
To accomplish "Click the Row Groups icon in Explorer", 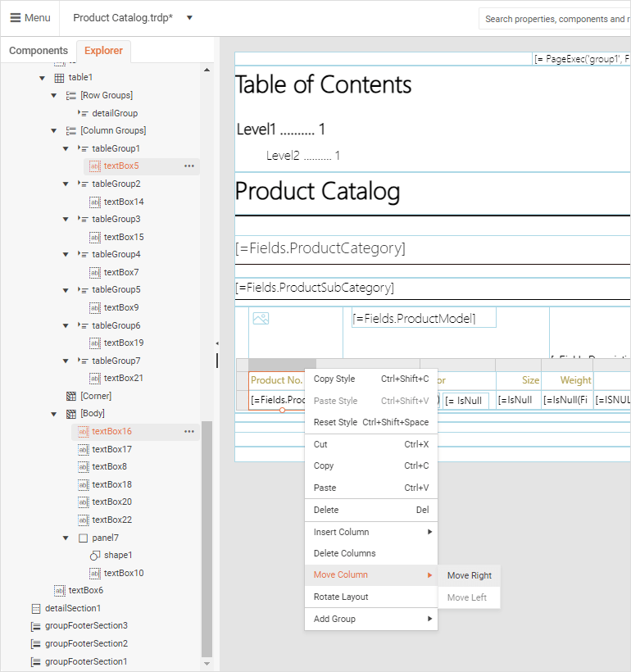I will (71, 96).
